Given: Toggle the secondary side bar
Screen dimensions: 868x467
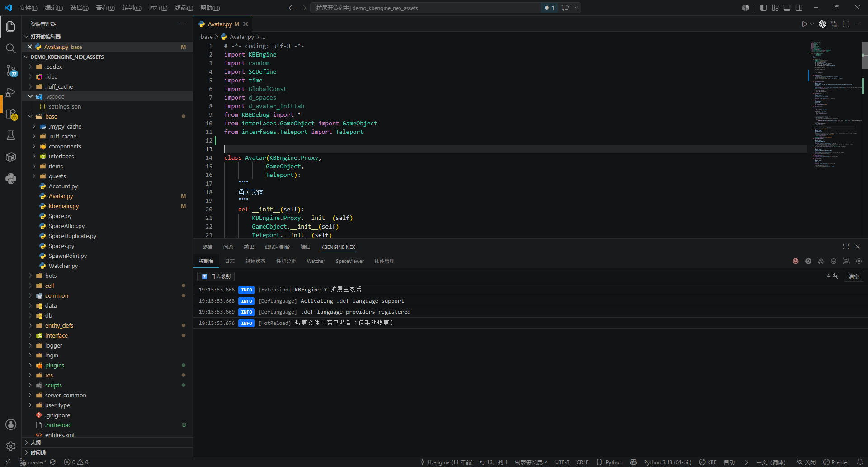Looking at the screenshot, I should coord(799,8).
